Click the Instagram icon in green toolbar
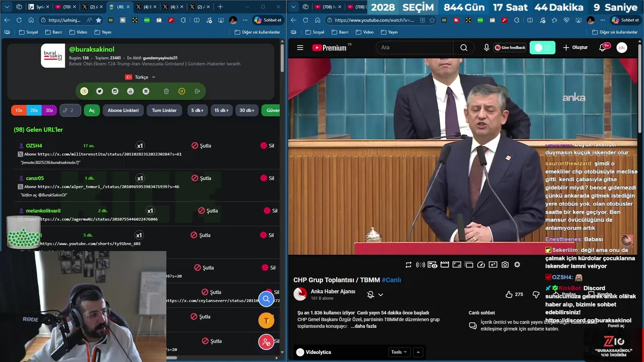Screen dimensions: 644x362 pyautogui.click(x=115, y=91)
